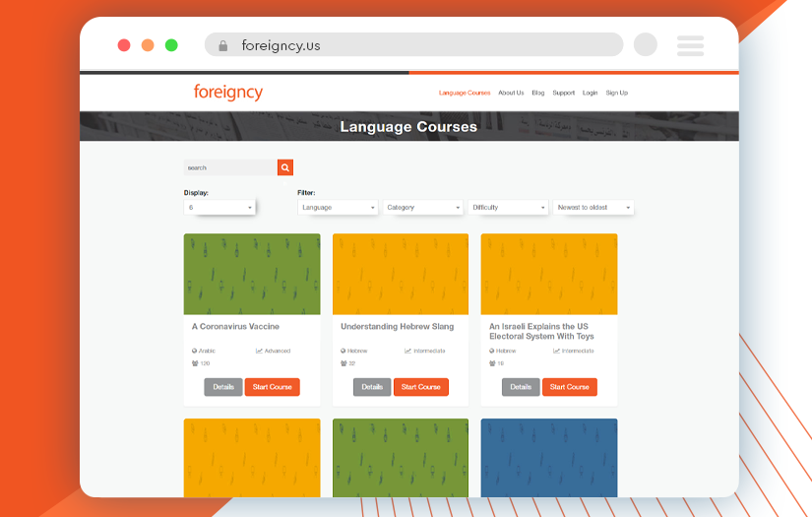Open the Display count dropdown
The image size is (812, 517).
pos(219,207)
